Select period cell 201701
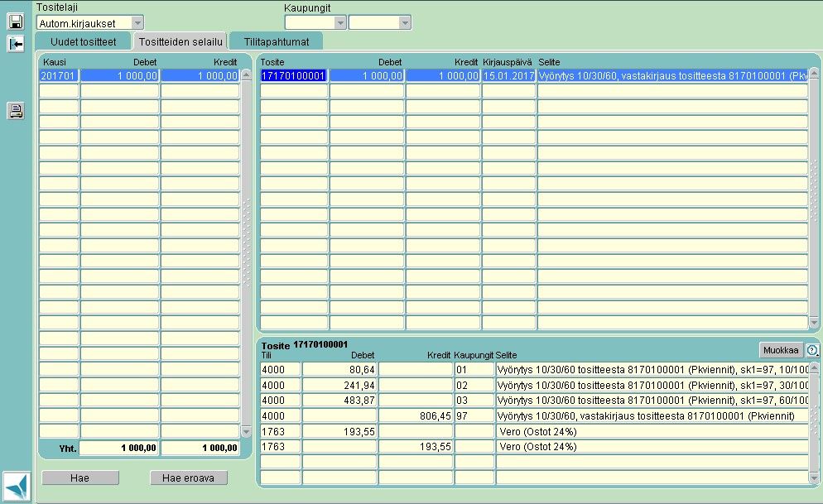Viewport: 823px width, 504px height. coord(59,76)
